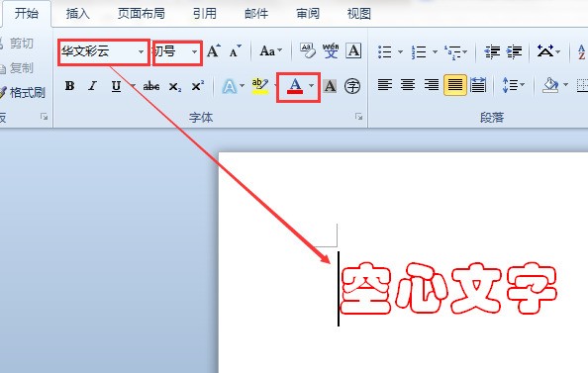The height and width of the screenshot is (373, 588).
Task: Toggle justify alignment
Action: coord(455,85)
